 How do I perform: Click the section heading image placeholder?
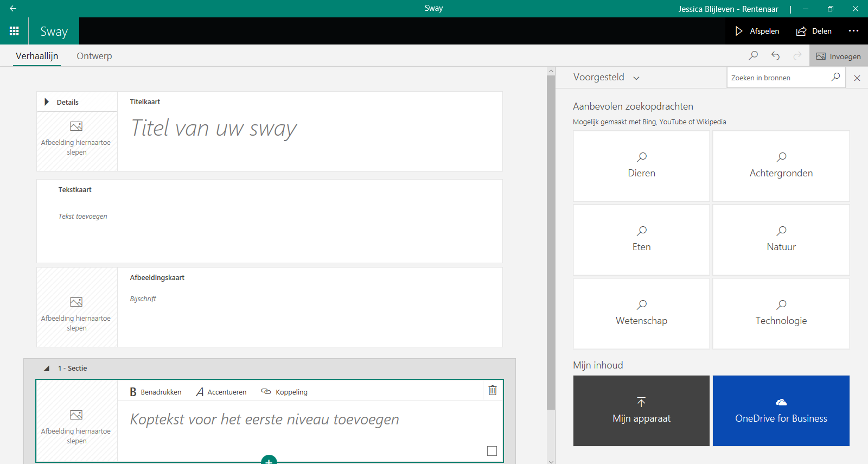(77, 421)
